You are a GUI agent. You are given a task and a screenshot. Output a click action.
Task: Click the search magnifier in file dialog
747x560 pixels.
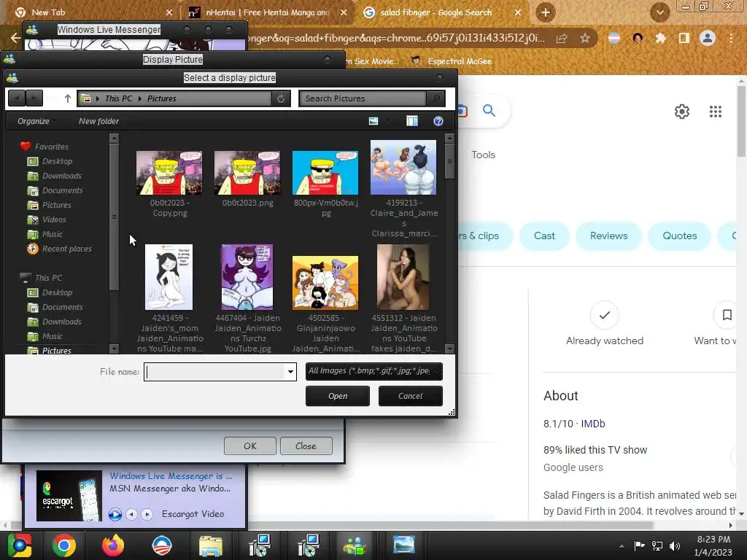435,98
